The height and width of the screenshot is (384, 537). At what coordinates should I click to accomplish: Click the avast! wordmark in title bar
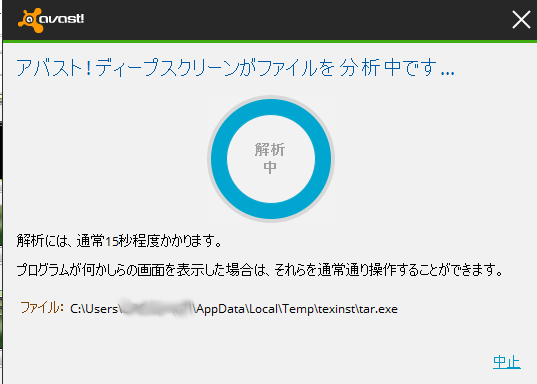coord(61,18)
